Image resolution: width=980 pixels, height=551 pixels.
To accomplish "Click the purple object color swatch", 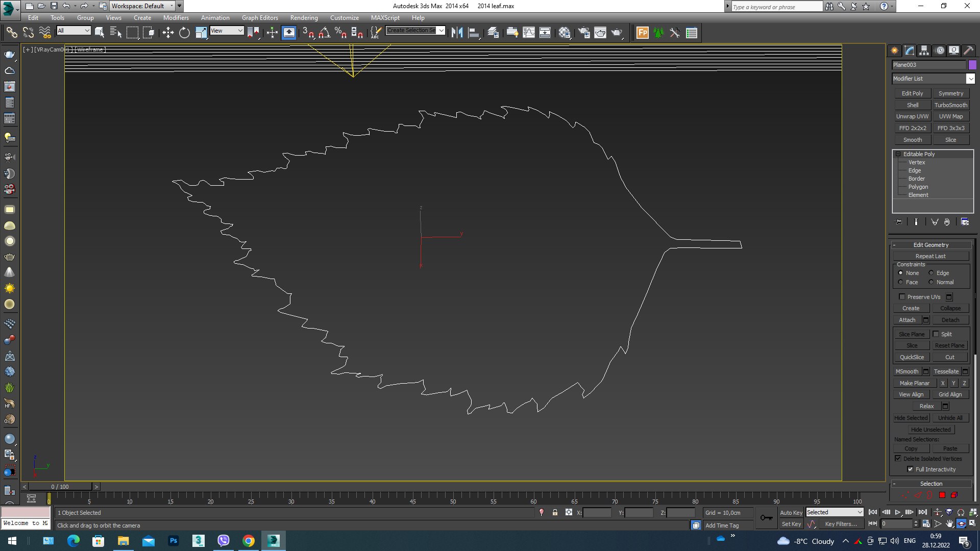I will [x=972, y=65].
